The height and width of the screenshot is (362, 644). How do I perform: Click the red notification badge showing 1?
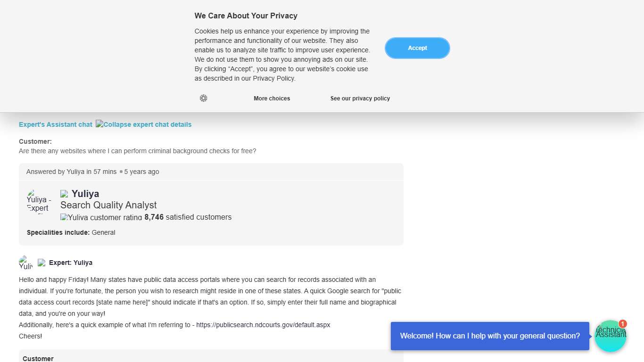(x=623, y=324)
